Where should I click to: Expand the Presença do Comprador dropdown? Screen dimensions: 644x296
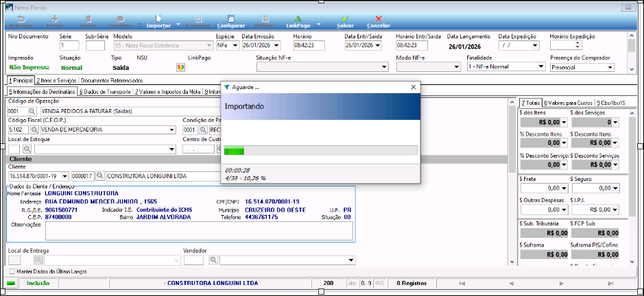[x=610, y=67]
